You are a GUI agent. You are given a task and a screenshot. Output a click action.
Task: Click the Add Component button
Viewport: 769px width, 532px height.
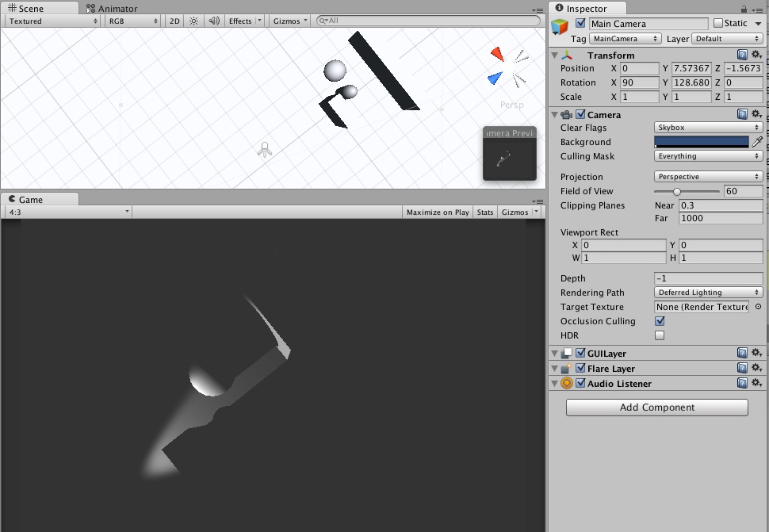(x=656, y=407)
